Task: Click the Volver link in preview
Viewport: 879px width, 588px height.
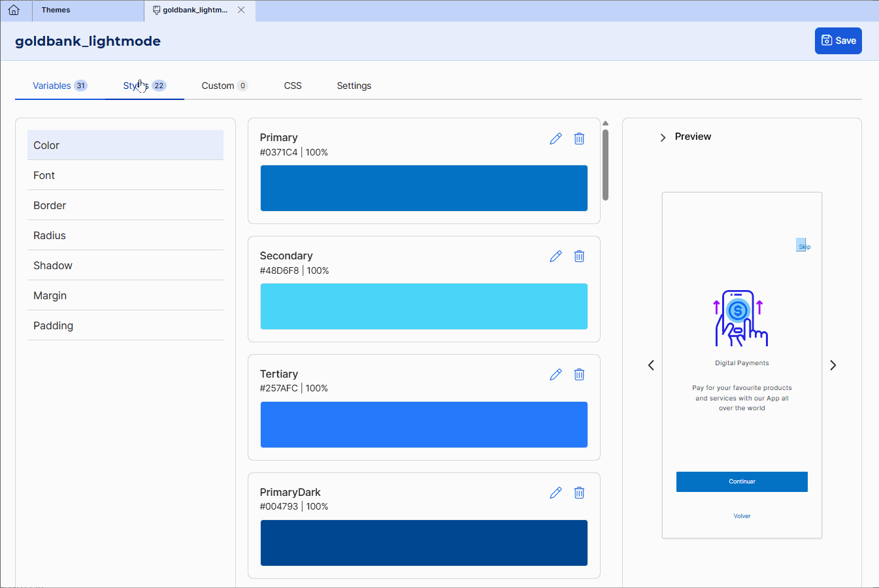Action: [742, 516]
